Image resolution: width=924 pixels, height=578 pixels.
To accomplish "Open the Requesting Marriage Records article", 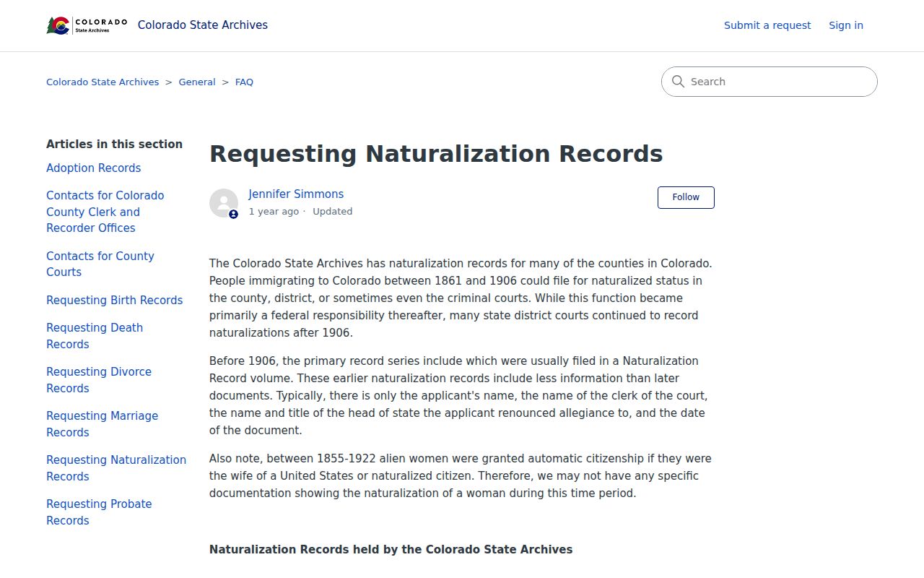I will click(102, 424).
